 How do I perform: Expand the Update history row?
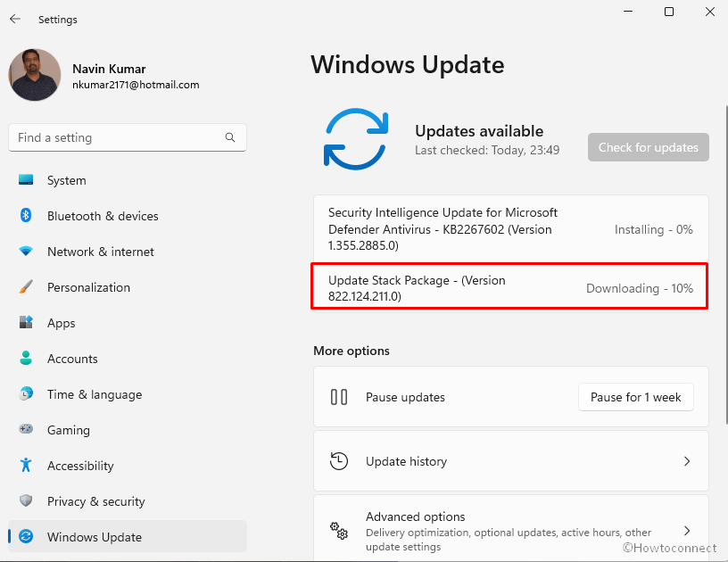click(x=510, y=461)
